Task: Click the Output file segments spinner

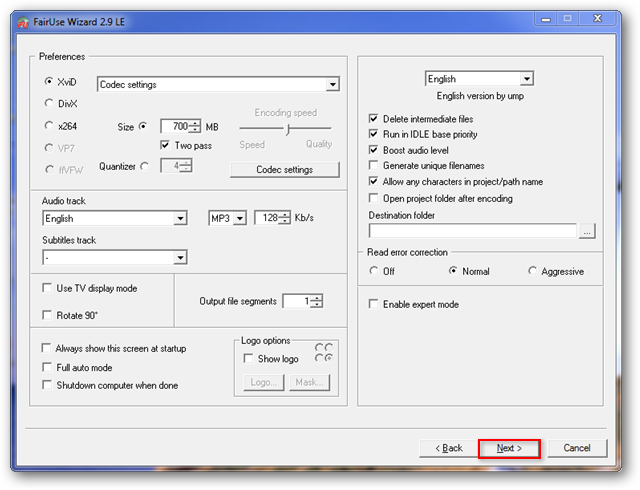Action: coord(317,301)
